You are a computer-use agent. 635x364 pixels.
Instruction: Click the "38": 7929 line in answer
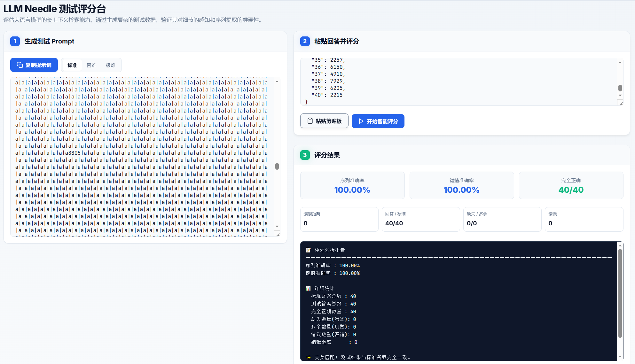tap(328, 81)
